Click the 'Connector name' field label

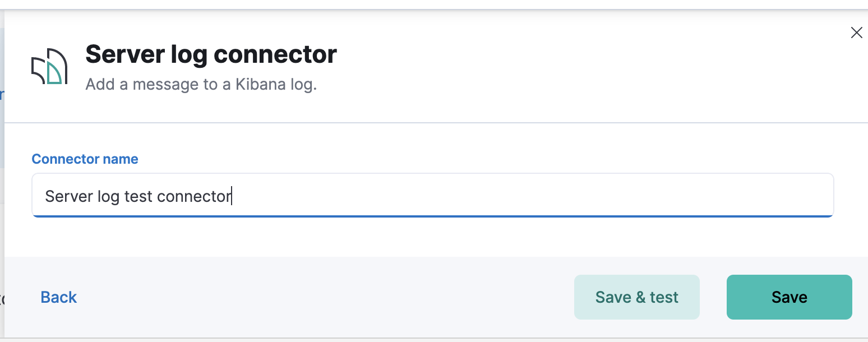click(x=85, y=159)
